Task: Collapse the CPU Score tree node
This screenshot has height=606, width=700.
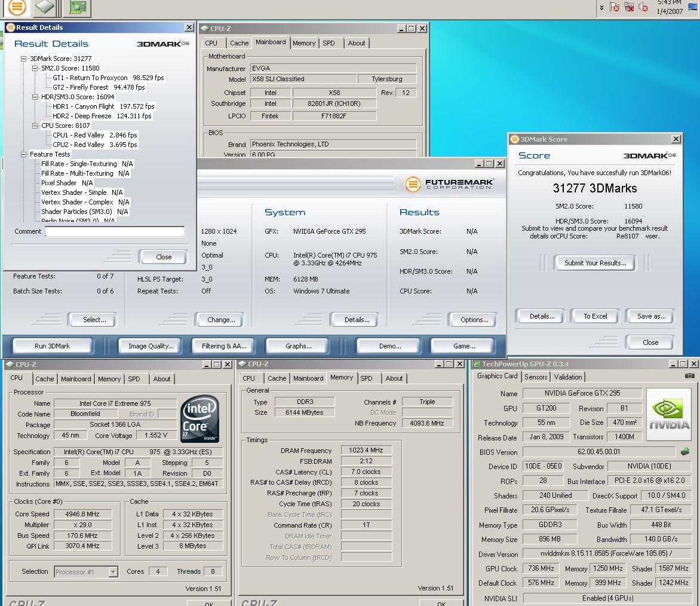Action: (35, 126)
